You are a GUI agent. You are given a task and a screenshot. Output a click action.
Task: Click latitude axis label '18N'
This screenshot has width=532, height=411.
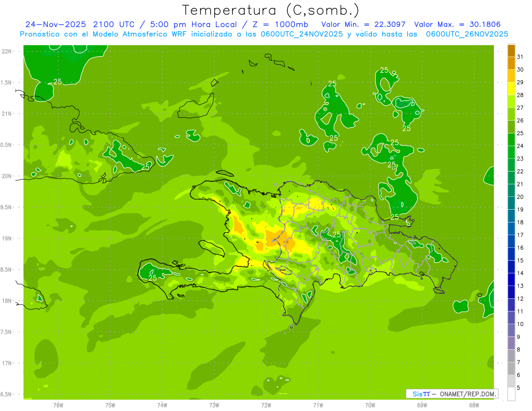7,301
